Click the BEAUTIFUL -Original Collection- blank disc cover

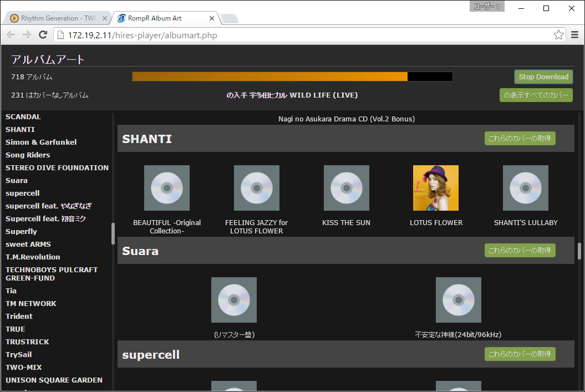(167, 188)
